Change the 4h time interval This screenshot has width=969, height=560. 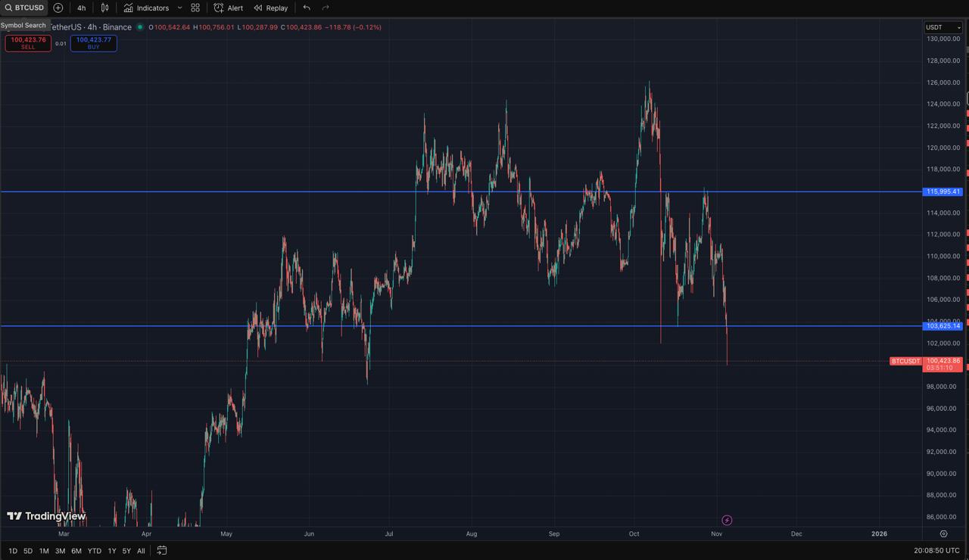tap(82, 8)
